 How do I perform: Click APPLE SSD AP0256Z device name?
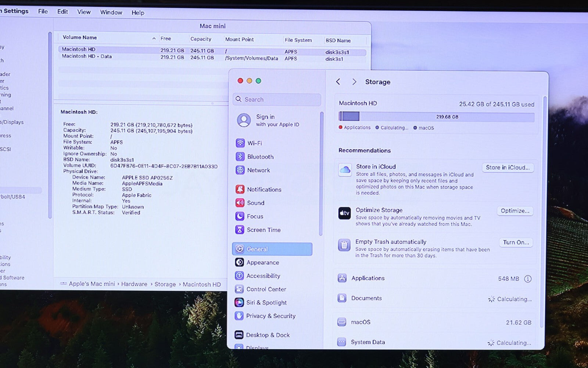(x=147, y=178)
